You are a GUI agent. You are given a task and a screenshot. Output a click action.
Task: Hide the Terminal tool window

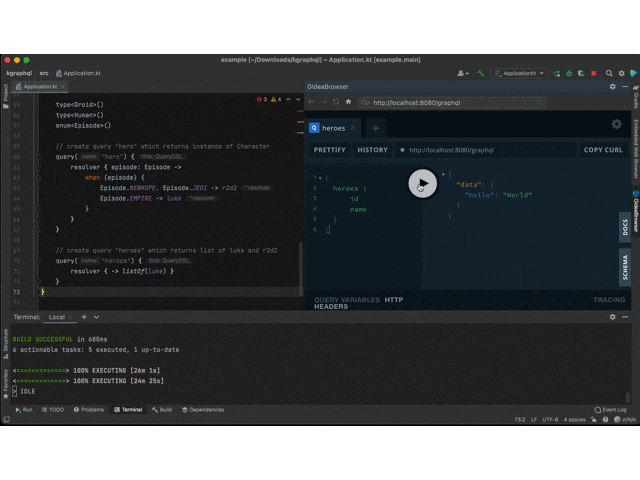pos(625,317)
